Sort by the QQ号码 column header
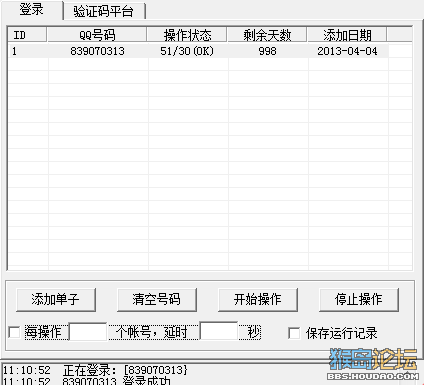The width and height of the screenshot is (424, 385). pyautogui.click(x=97, y=35)
